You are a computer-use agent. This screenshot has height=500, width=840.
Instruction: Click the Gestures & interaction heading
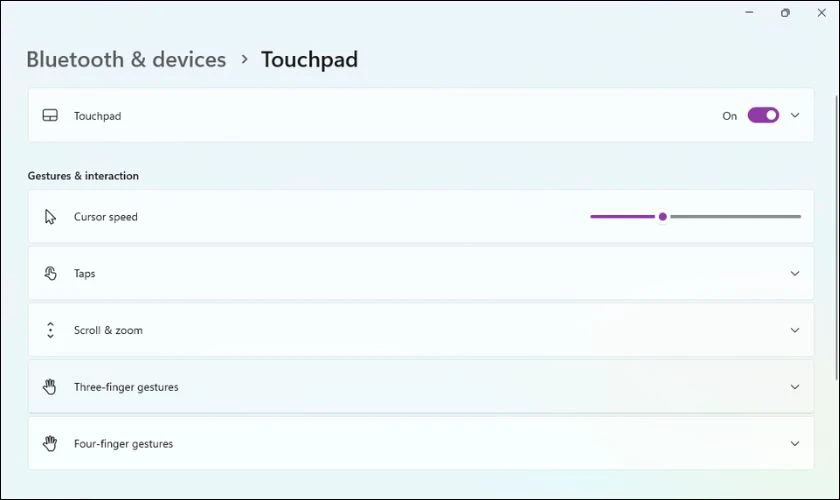pos(83,176)
